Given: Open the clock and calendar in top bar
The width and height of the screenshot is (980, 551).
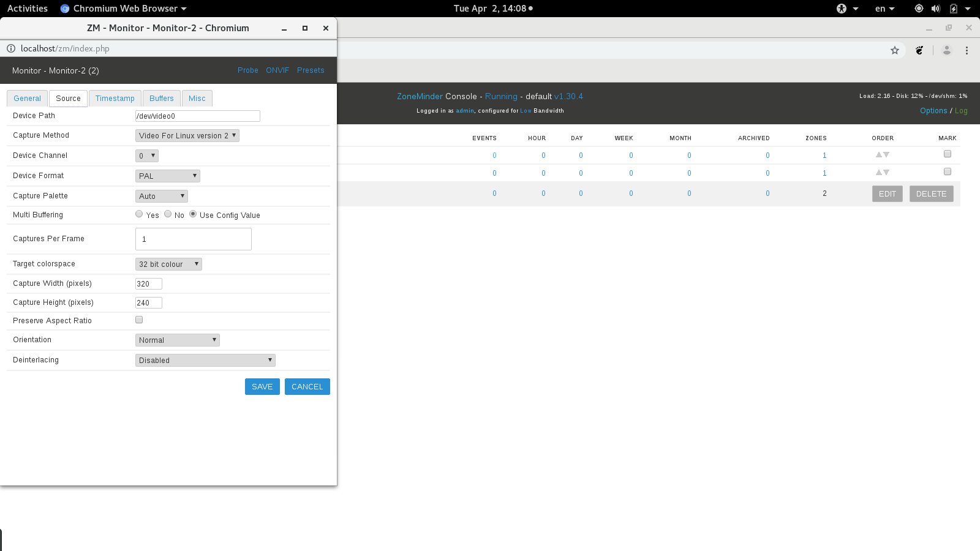Looking at the screenshot, I should pyautogui.click(x=493, y=9).
